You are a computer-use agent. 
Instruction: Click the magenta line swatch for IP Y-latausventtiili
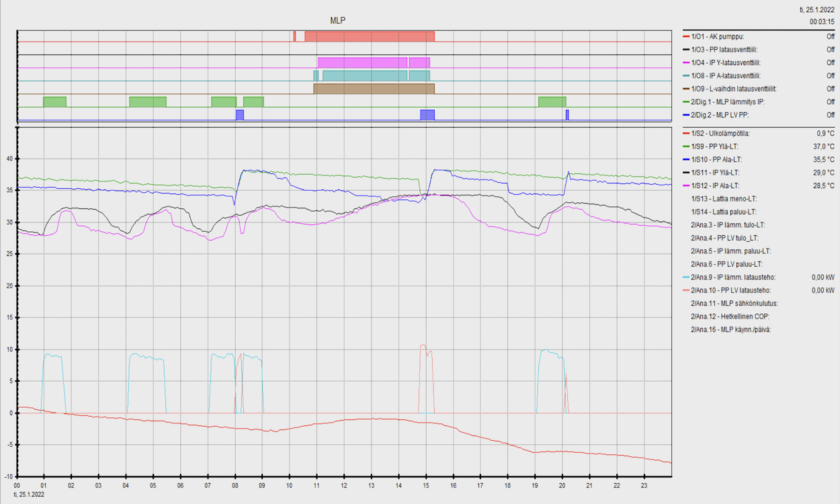685,63
